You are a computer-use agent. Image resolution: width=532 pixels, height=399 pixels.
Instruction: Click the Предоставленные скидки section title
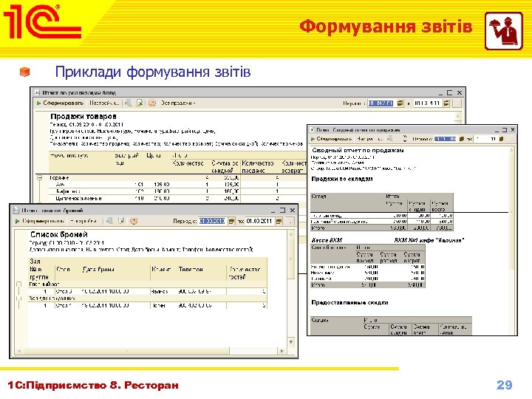pyautogui.click(x=349, y=302)
